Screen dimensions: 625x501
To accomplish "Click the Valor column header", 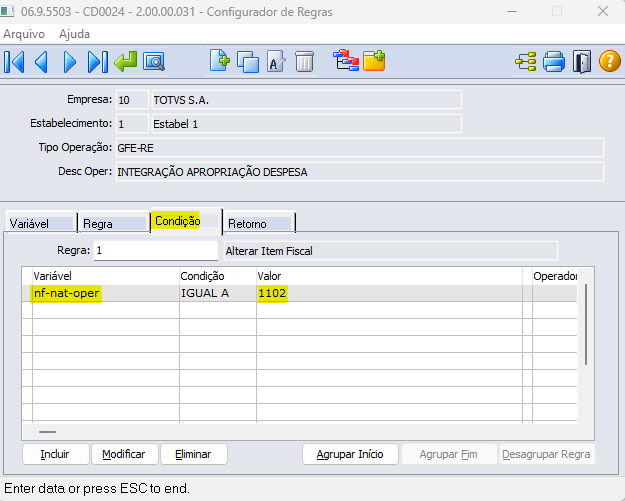I will click(x=389, y=276).
